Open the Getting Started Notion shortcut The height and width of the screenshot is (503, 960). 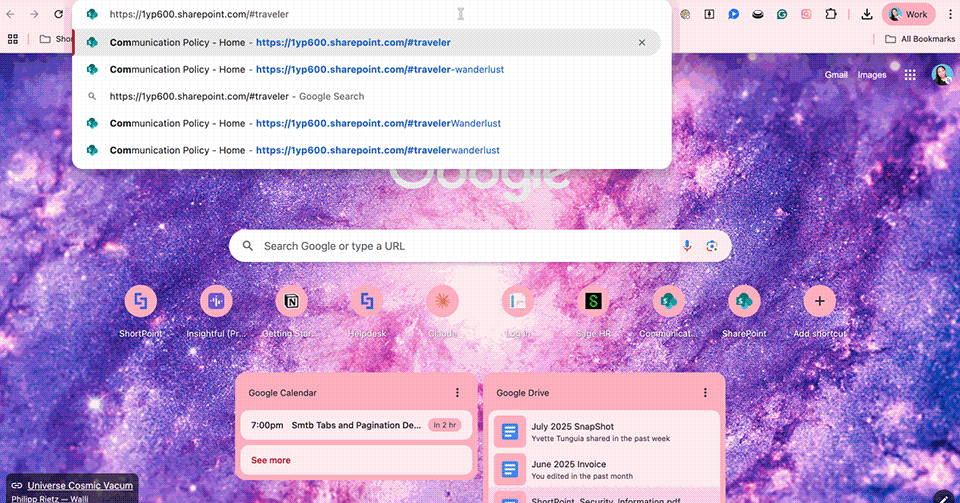(291, 311)
